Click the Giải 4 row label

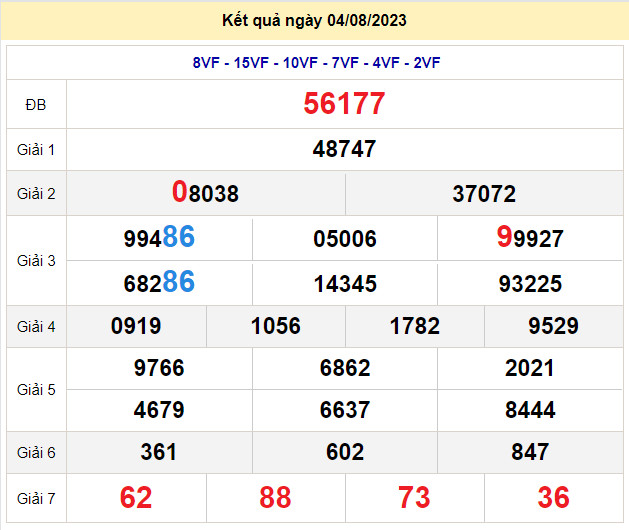click(x=36, y=327)
